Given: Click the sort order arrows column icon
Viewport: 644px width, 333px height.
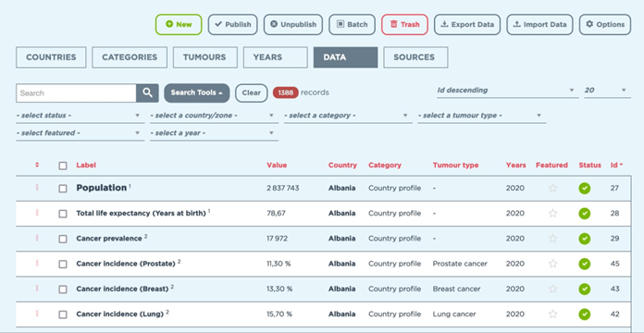Looking at the screenshot, I should (x=37, y=165).
